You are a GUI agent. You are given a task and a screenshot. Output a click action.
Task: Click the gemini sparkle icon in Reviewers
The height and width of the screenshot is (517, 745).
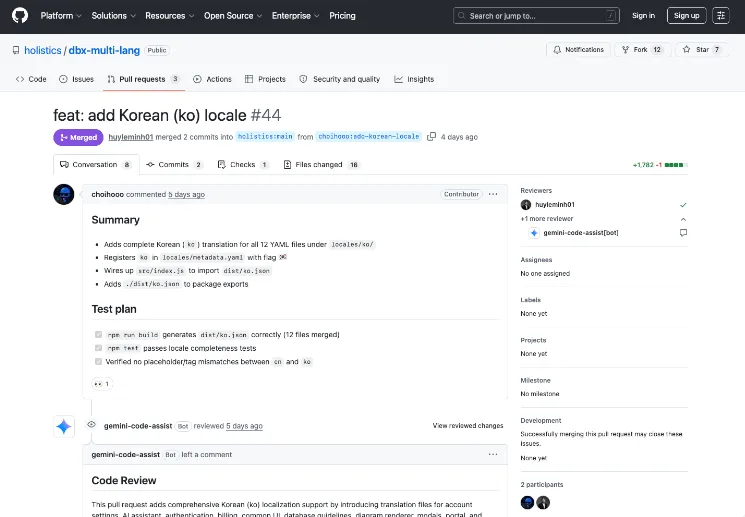[534, 233]
